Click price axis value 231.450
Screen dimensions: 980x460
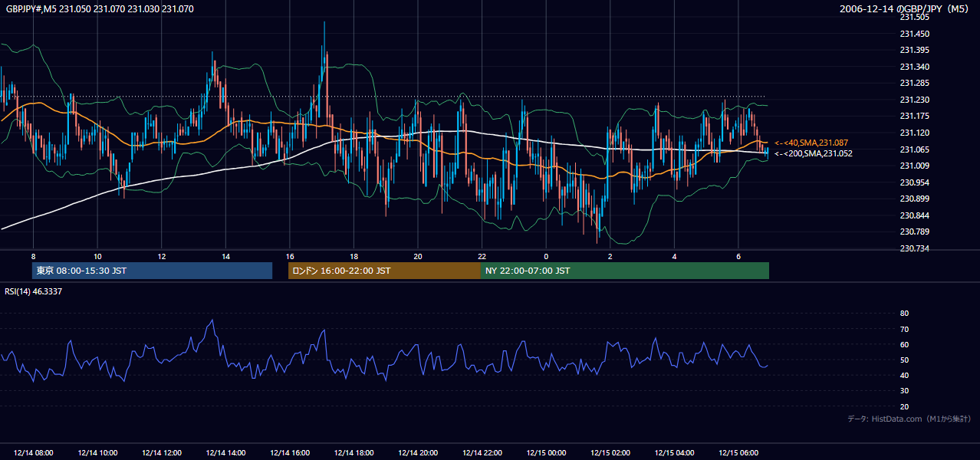click(914, 34)
